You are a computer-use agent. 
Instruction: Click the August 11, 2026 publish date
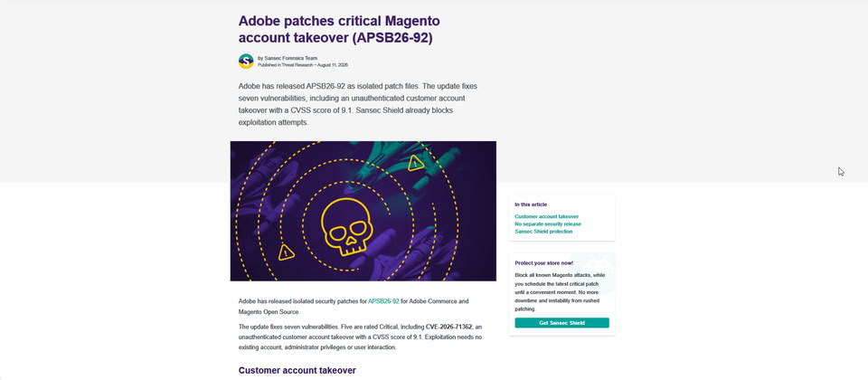(332, 65)
